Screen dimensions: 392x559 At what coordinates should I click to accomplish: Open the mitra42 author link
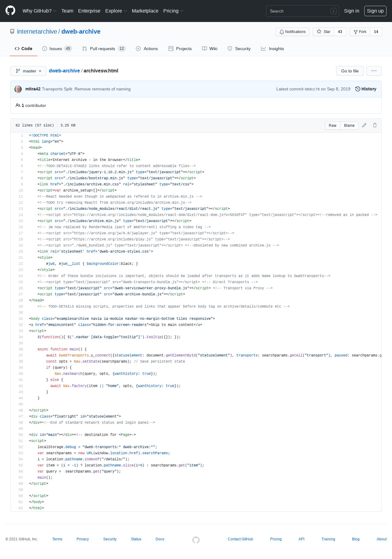(x=33, y=89)
